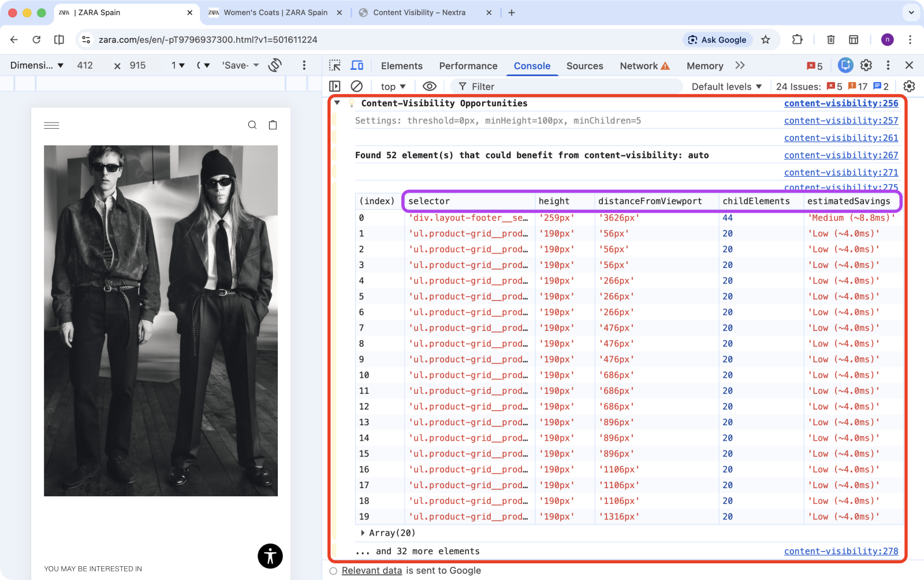Edit the viewport width field 412
The height and width of the screenshot is (580, 924).
point(85,65)
